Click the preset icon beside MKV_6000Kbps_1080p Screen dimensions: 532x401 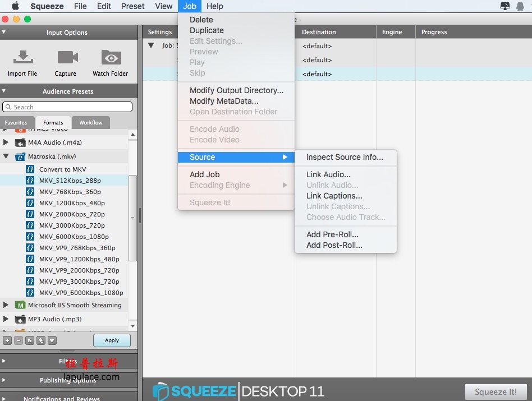[x=30, y=236]
